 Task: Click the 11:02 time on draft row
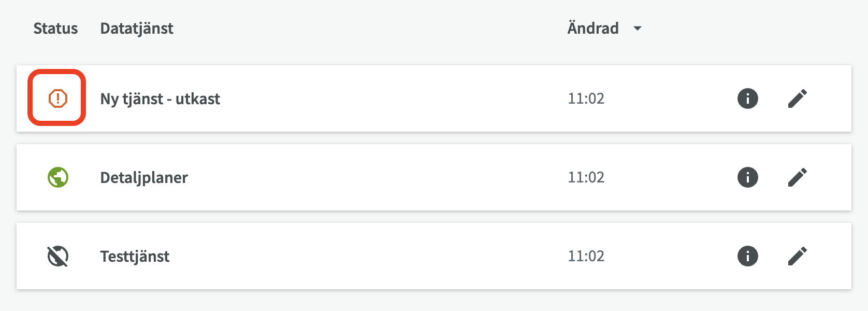586,98
